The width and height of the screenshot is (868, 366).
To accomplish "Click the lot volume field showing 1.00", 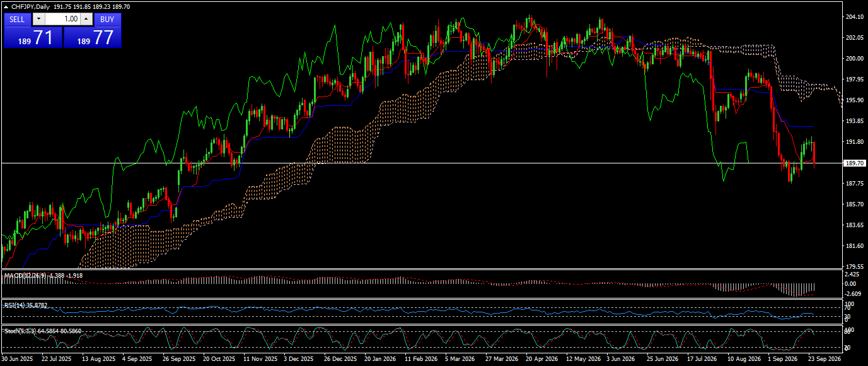I will coord(62,19).
